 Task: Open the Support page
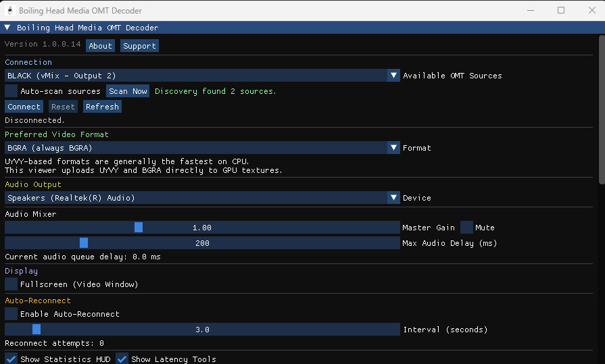click(x=139, y=46)
